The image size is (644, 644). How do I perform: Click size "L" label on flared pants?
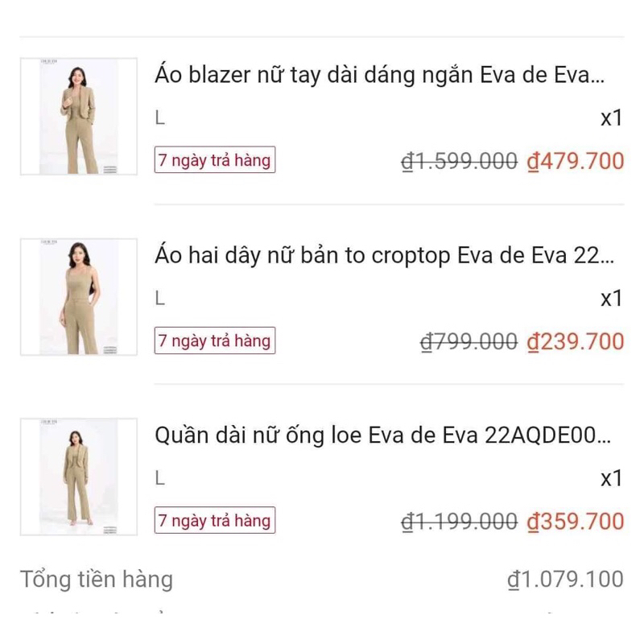click(x=159, y=479)
